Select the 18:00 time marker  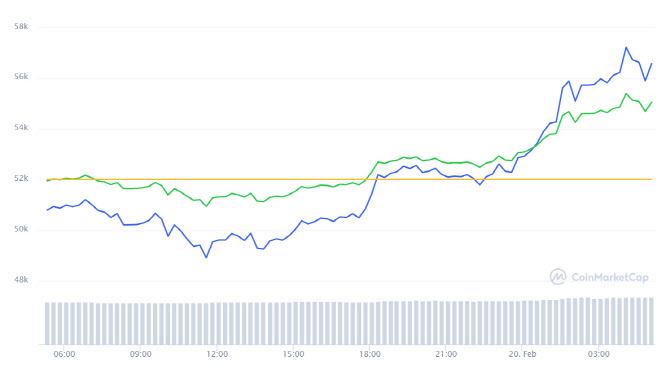coord(370,354)
